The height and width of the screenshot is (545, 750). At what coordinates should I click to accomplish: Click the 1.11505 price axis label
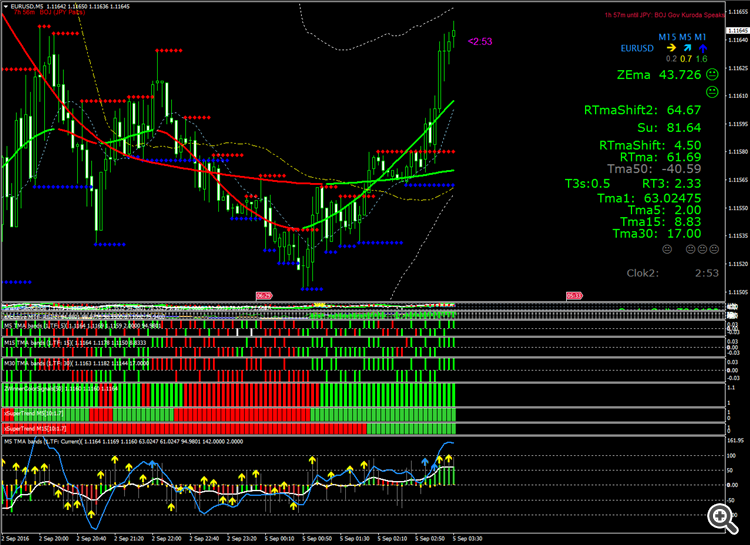coord(737,292)
